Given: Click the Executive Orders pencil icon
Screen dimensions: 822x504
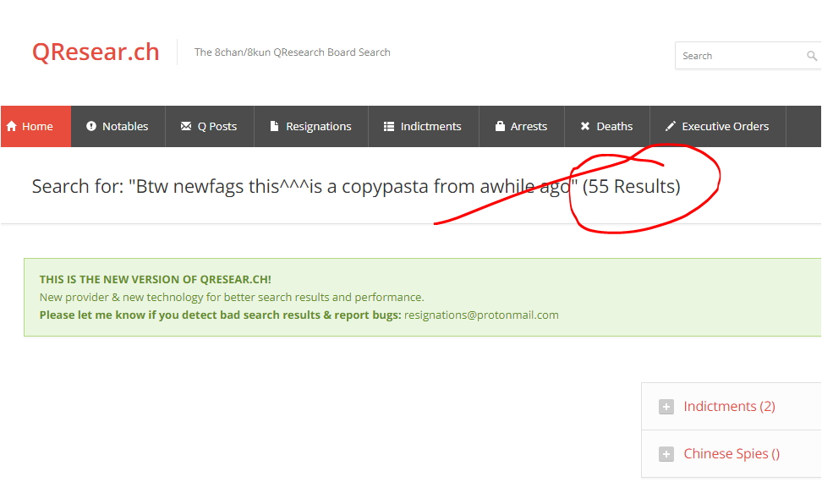Looking at the screenshot, I should coord(671,126).
